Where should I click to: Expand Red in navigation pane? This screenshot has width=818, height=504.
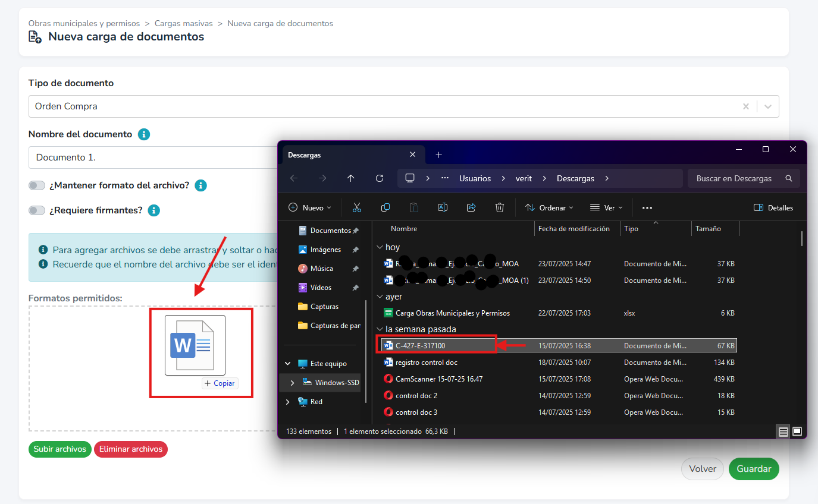pos(288,402)
